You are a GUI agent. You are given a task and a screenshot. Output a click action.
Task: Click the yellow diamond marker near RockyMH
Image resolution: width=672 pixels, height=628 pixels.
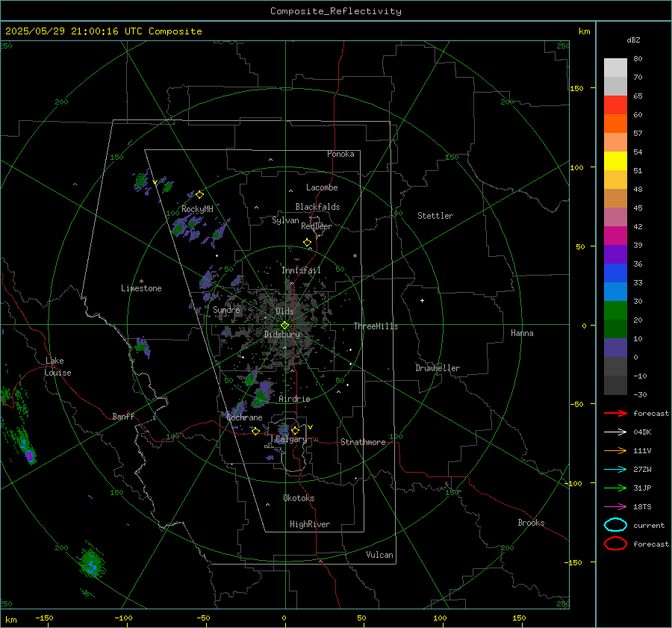click(x=199, y=195)
